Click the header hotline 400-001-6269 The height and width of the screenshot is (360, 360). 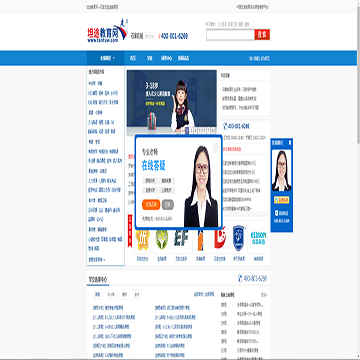pos(174,36)
